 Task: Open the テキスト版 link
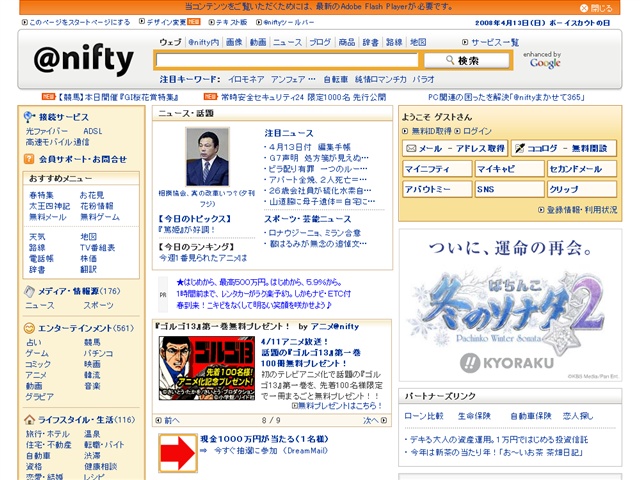[231, 22]
